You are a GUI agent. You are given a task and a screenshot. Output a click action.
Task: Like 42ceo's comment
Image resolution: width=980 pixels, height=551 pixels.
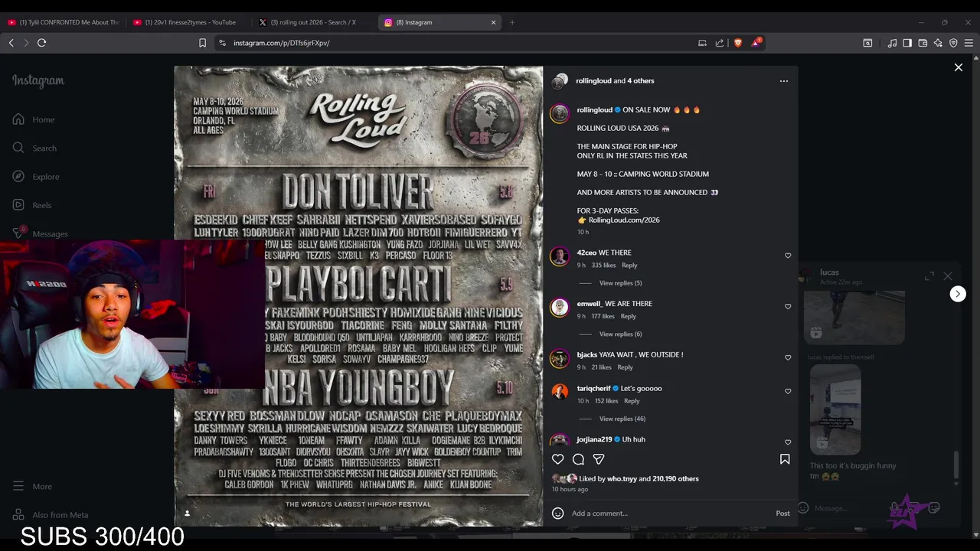coord(788,256)
